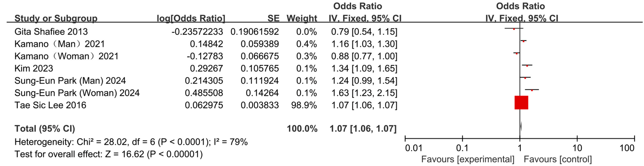Click the Kim 2023 study label

coord(34,68)
